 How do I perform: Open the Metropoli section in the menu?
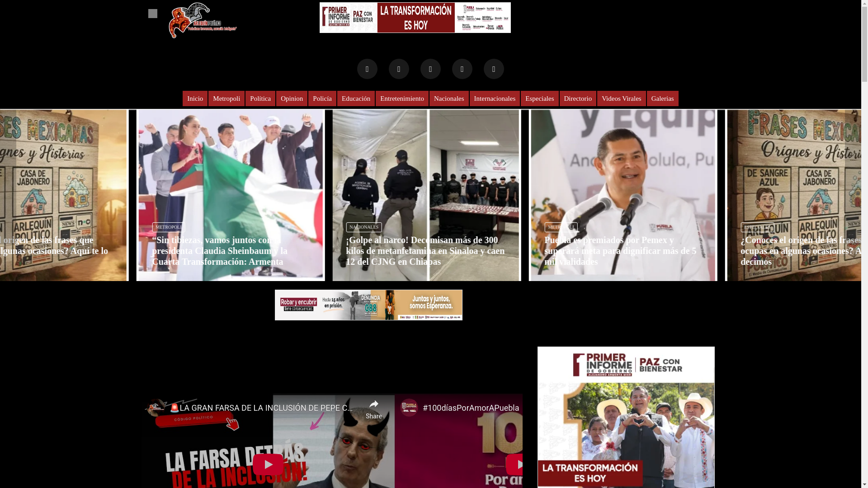(x=226, y=99)
